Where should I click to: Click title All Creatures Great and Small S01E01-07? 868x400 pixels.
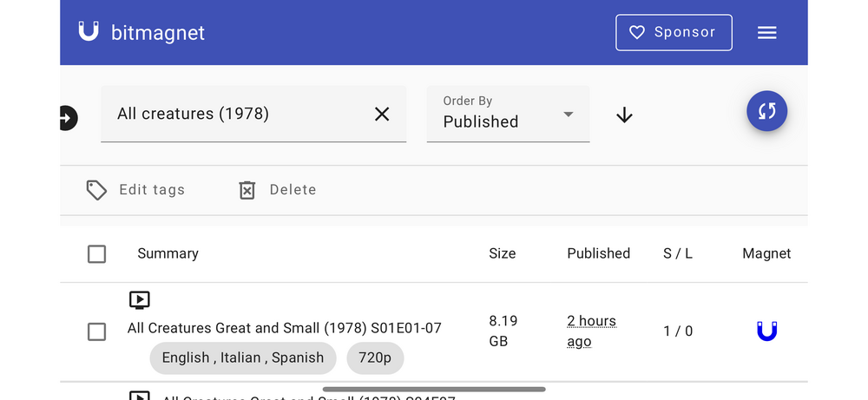[x=284, y=328]
